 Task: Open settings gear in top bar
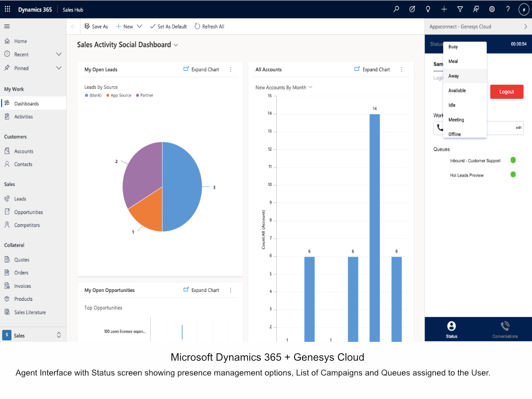click(492, 9)
